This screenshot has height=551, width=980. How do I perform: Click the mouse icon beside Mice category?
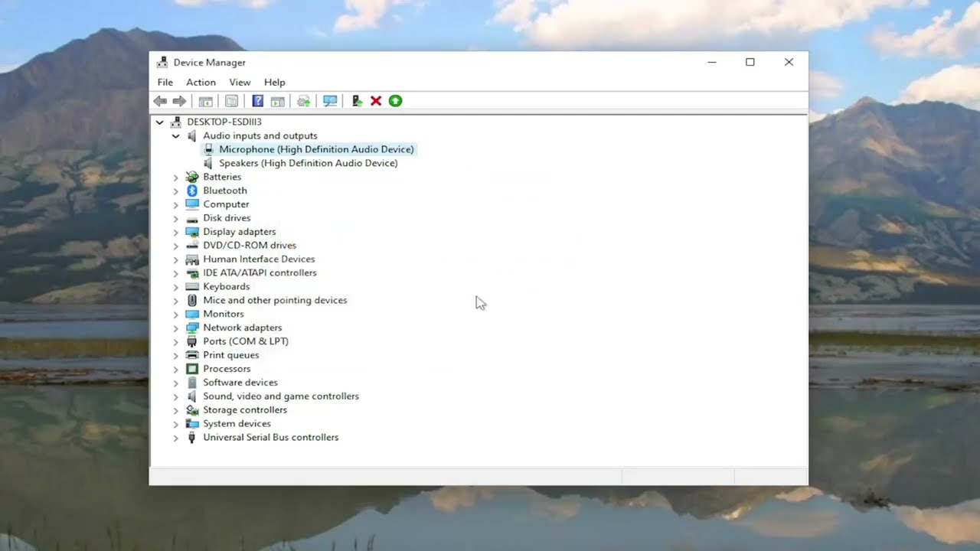192,301
